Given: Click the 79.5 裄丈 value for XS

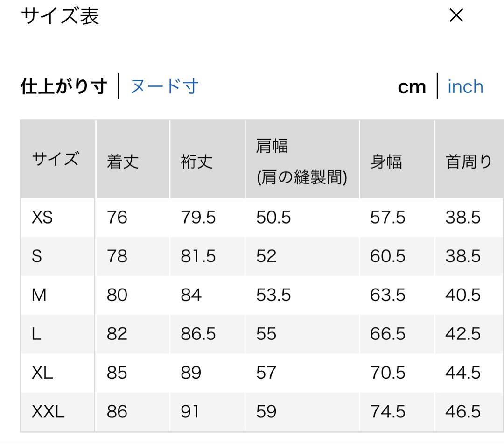Looking at the screenshot, I should coord(198,218).
